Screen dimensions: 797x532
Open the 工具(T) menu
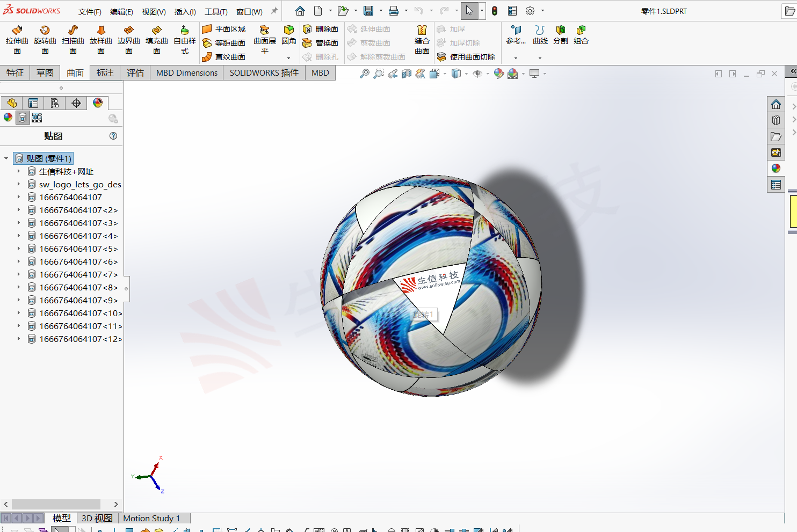click(216, 11)
